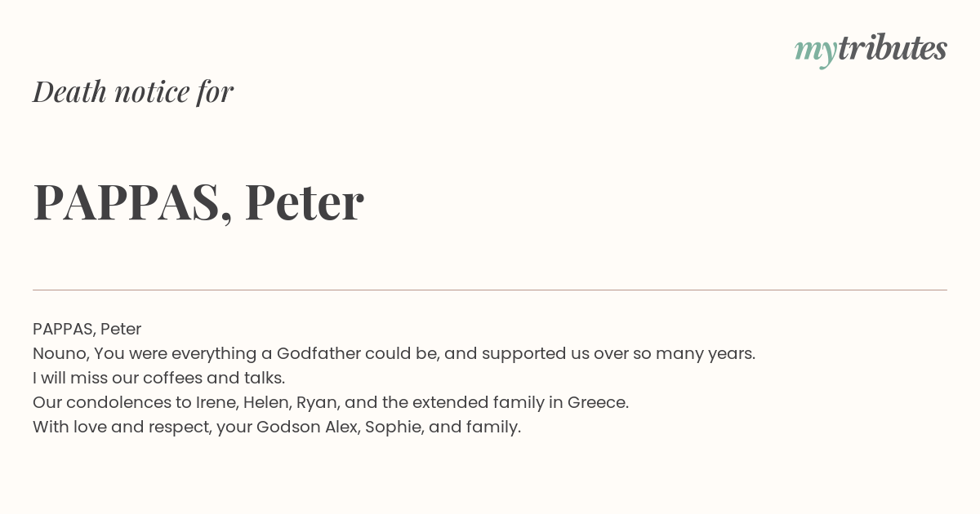Click the large "PAPPAS, Peter" title
This screenshot has height=514, width=980.
coord(198,202)
